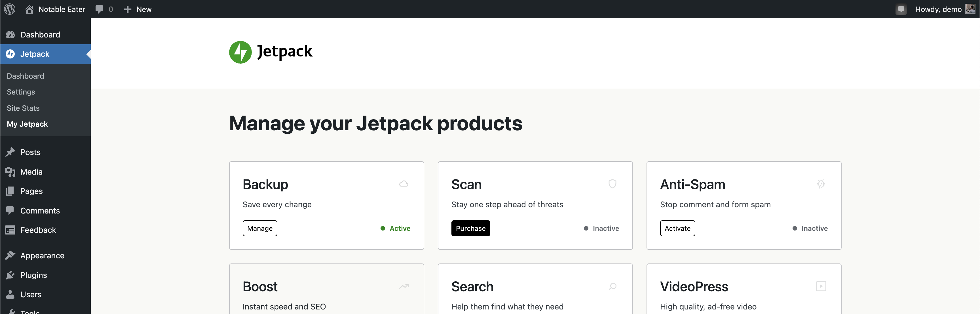Open the Media menu

pos(45,172)
